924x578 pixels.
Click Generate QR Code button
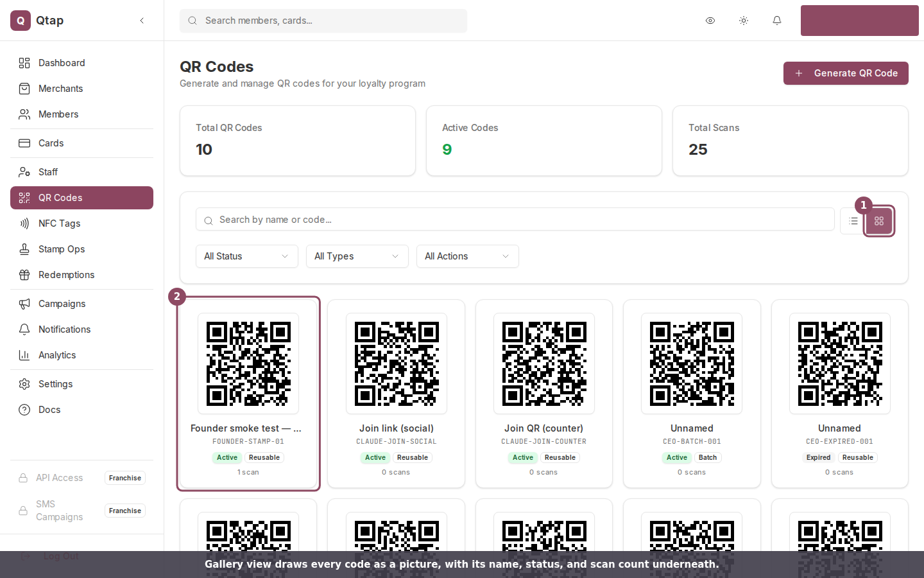point(846,73)
